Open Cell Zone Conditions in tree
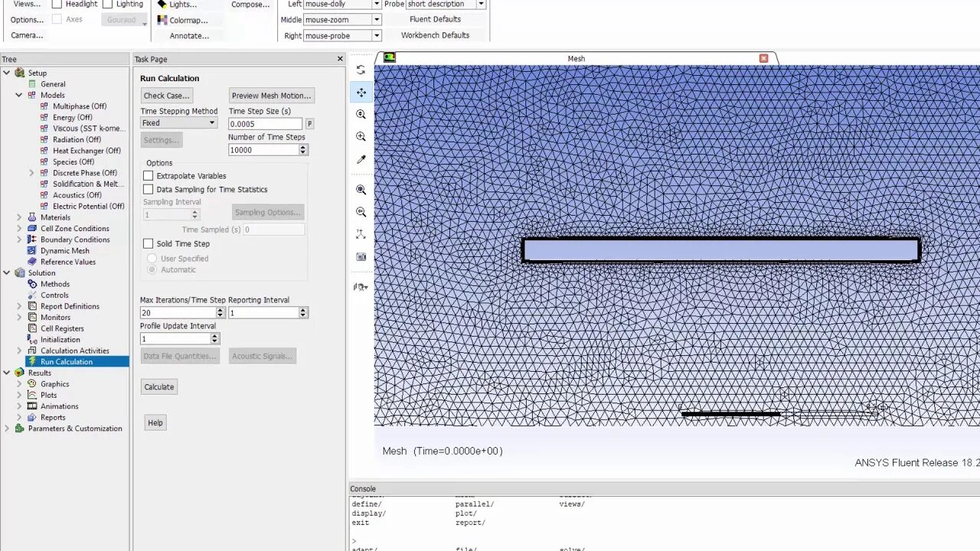Screen dimensions: 980x551 [74, 229]
